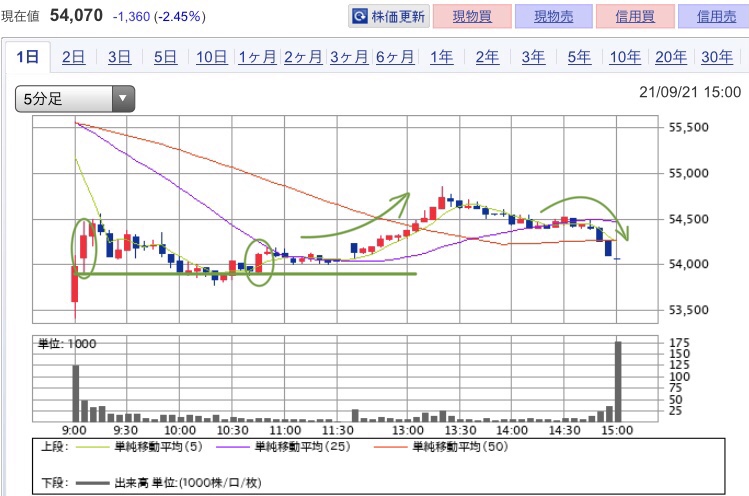View the 1年 chart tab

441,58
